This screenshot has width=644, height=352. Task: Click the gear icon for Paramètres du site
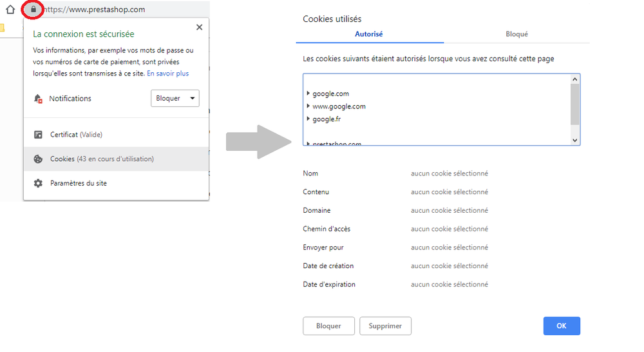pos(38,183)
